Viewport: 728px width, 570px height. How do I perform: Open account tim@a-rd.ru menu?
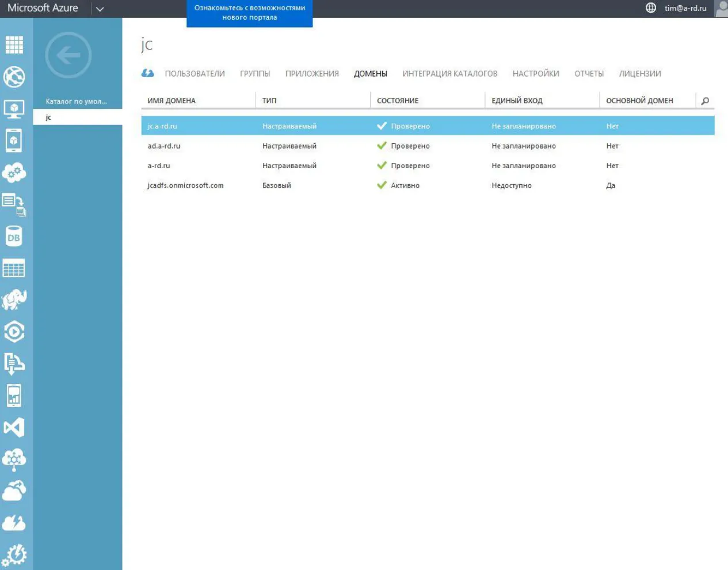point(685,8)
